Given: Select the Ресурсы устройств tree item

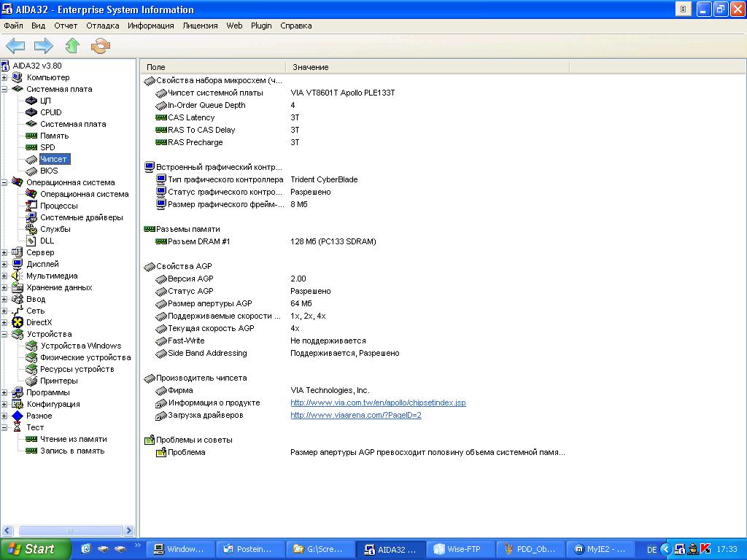Looking at the screenshot, I should [x=77, y=369].
